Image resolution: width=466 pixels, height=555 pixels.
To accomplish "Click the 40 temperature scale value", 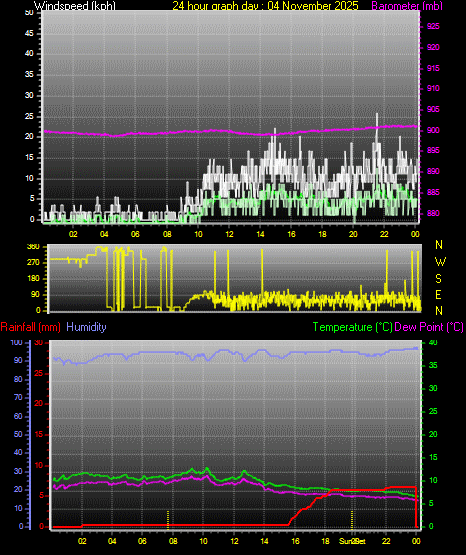I will (x=433, y=343).
